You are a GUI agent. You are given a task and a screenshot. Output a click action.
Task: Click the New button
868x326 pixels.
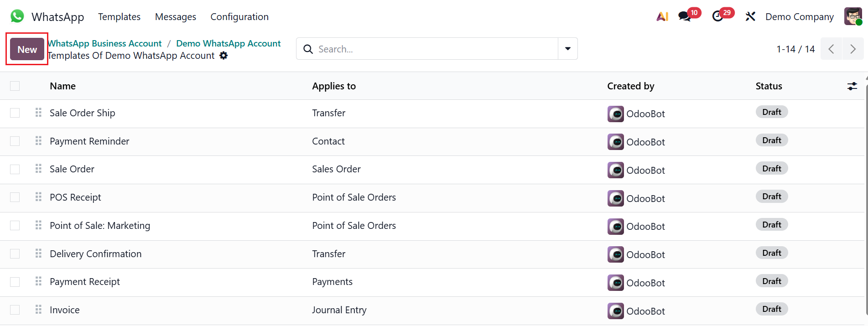pos(27,49)
